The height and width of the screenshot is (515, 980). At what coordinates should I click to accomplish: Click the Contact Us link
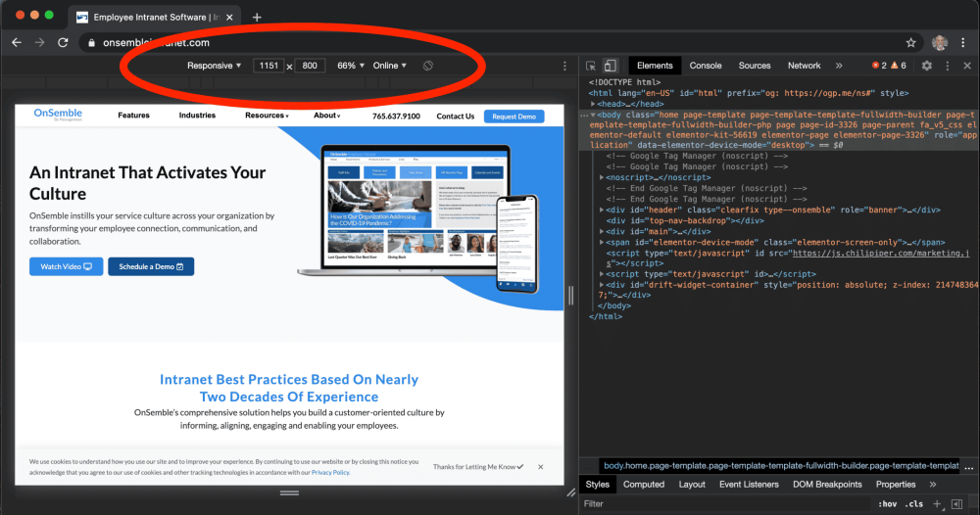(x=455, y=117)
